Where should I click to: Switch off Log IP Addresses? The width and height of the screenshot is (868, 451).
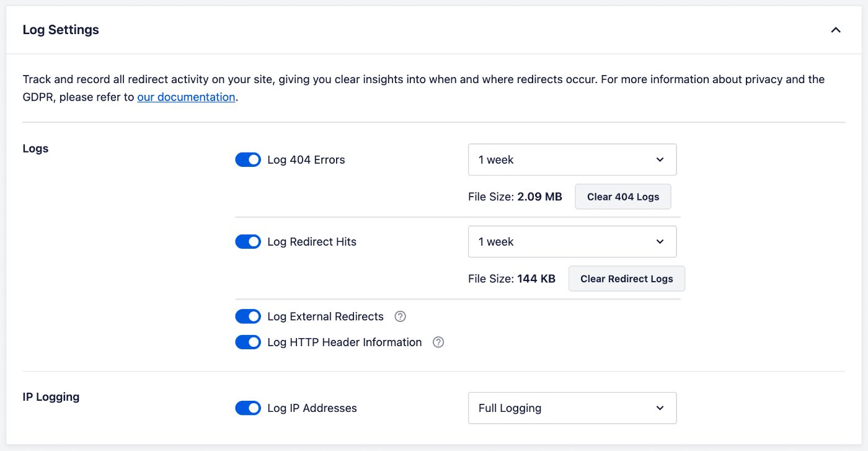(x=248, y=408)
